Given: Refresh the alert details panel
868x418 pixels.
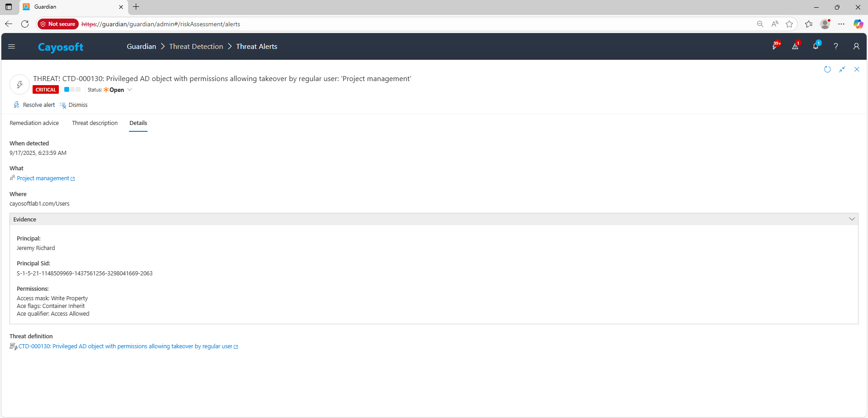Looking at the screenshot, I should coord(827,69).
